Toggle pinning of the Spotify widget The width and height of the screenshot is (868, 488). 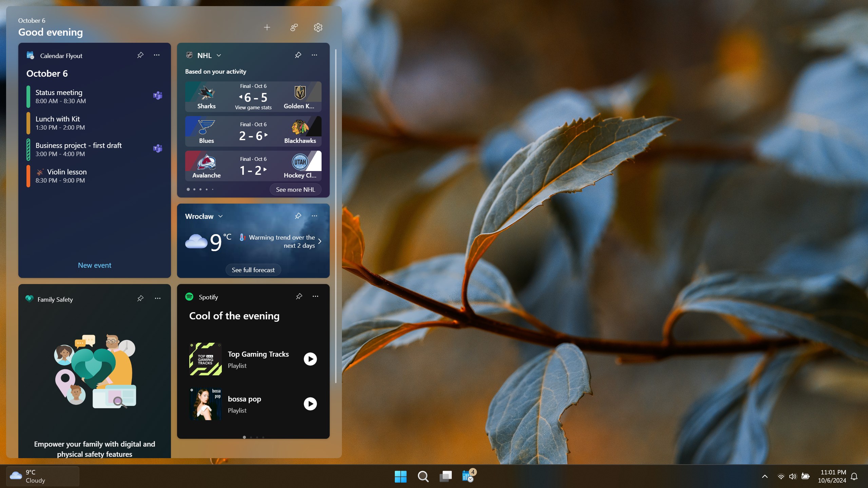(298, 296)
